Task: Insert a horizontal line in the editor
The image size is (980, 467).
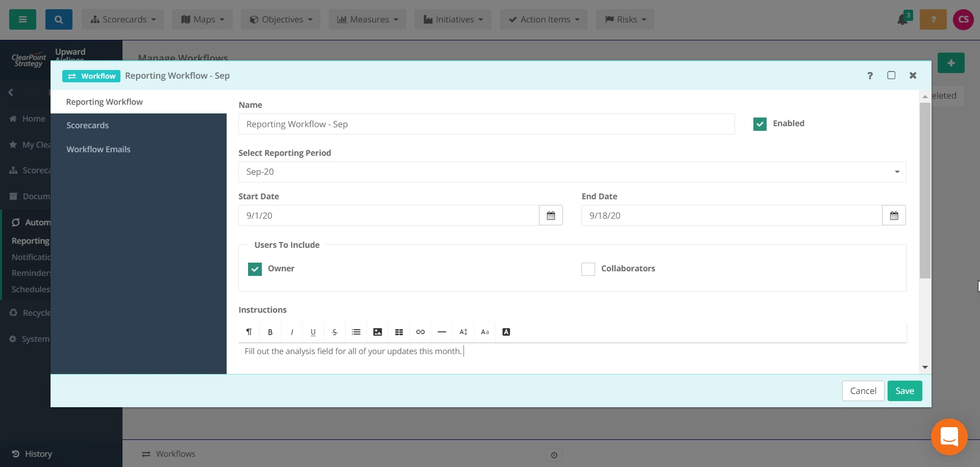Action: (442, 332)
